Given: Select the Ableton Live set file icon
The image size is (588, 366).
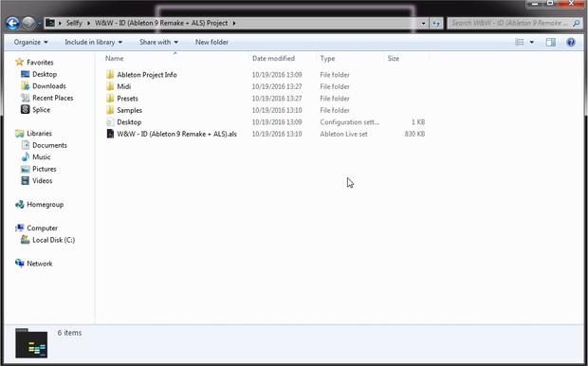Looking at the screenshot, I should point(110,134).
